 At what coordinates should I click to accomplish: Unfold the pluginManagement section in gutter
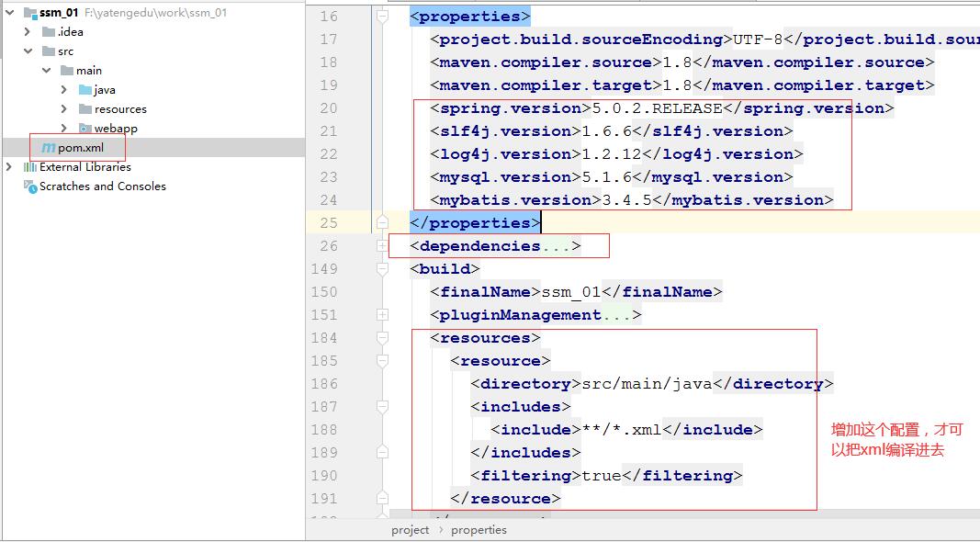coord(382,315)
